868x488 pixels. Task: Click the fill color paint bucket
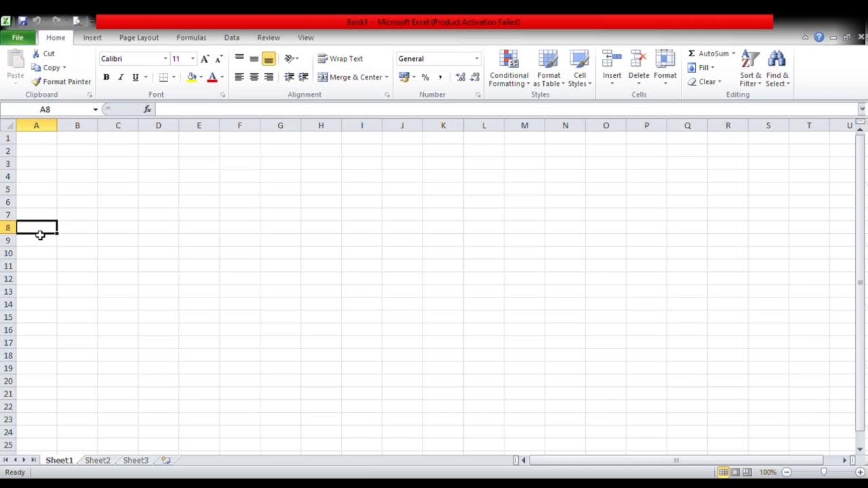tap(191, 77)
